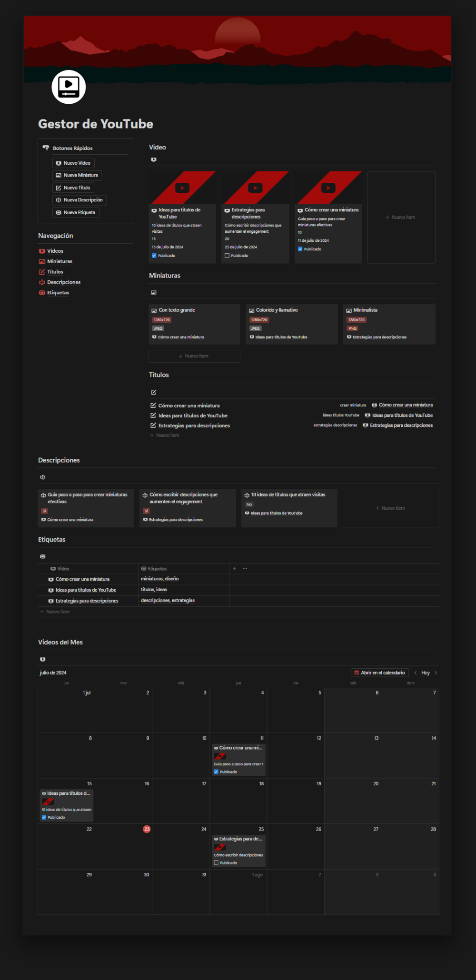476x980 pixels.
Task: Select the list view icon under Títulos heading
Action: point(153,392)
